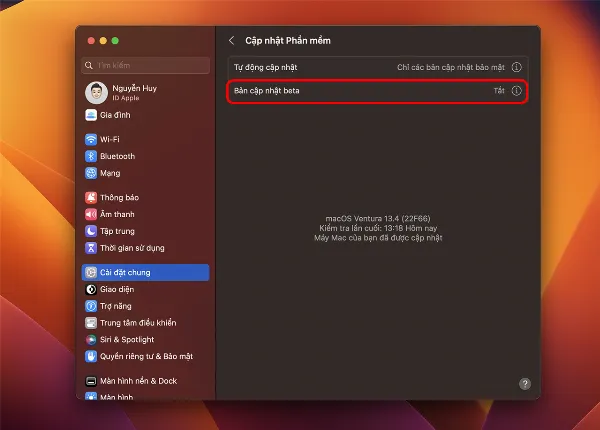Click the macOS Ventura 13.4 version text

378,218
